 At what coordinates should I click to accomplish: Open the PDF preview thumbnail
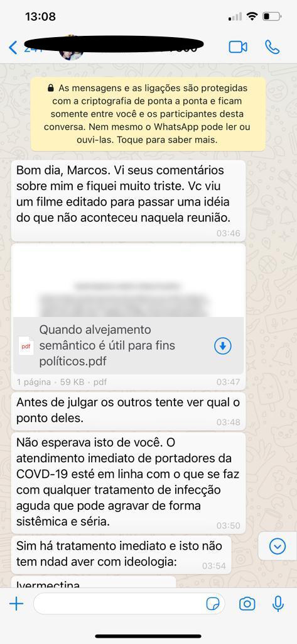[128, 282]
